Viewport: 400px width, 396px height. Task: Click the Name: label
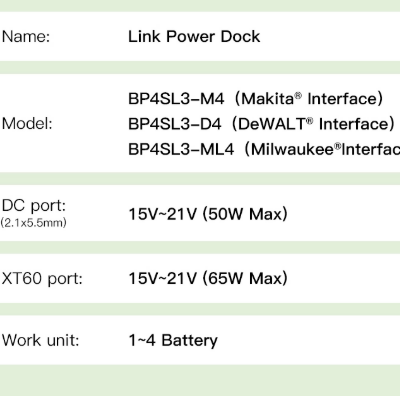tap(26, 37)
